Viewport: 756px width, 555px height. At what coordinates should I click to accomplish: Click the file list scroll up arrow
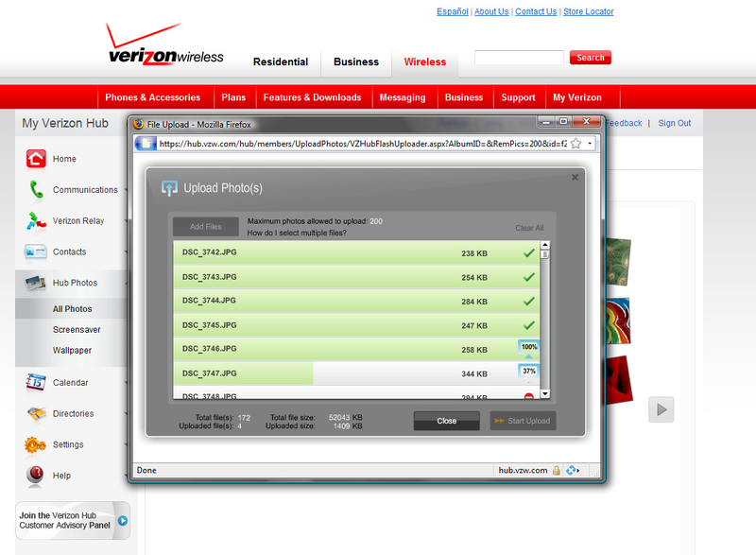545,245
